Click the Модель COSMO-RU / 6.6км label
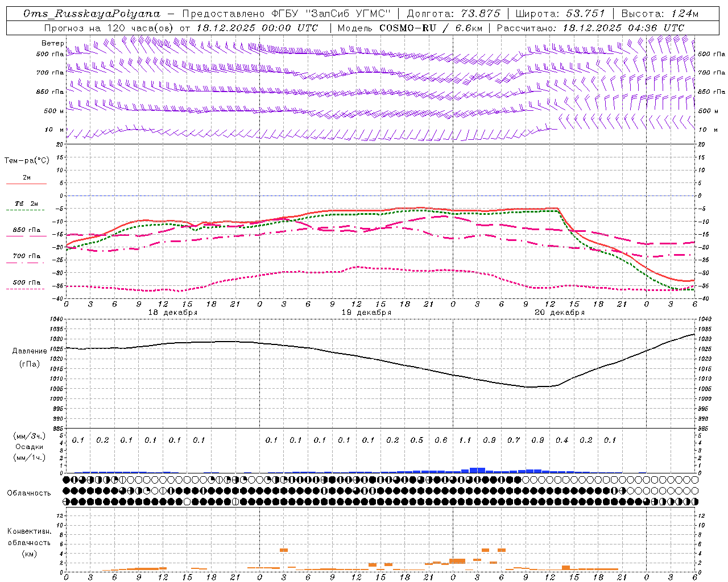Image resolution: width=728 pixels, height=582 pixels. (409, 28)
